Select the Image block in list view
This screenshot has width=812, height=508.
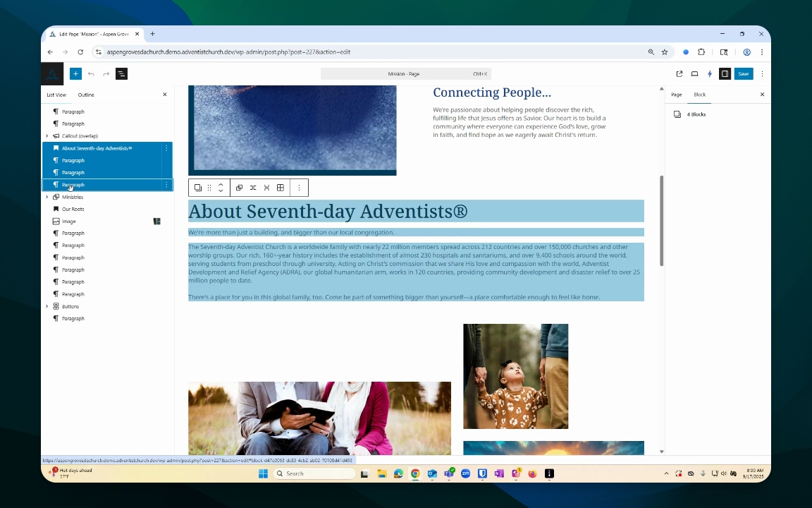tap(69, 222)
